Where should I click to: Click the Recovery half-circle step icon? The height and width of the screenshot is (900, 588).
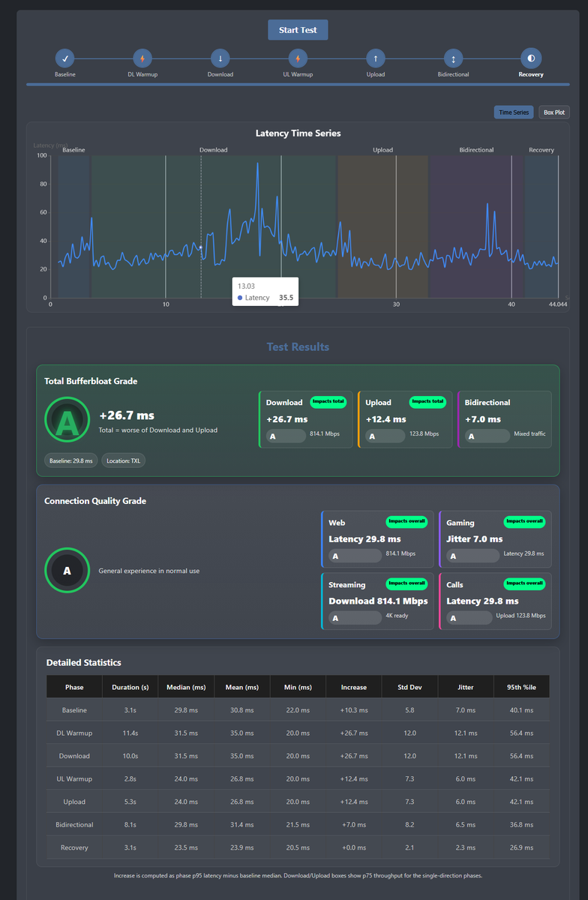pos(531,58)
